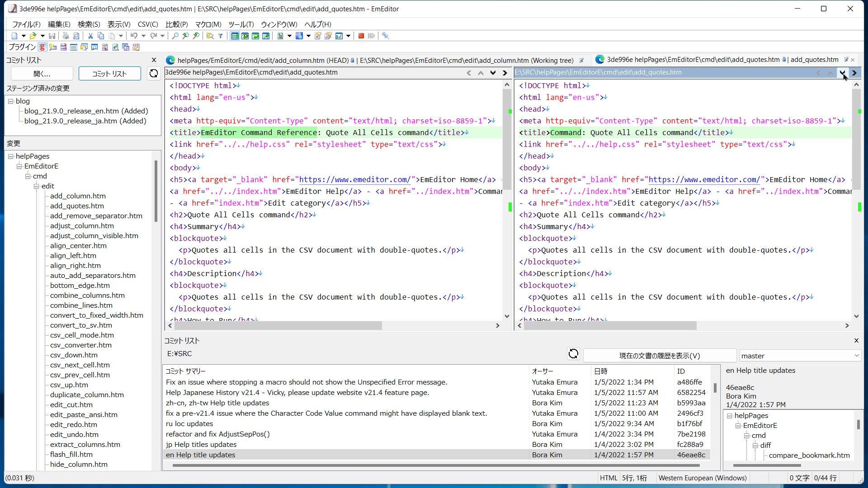
Task: Click the 開く... button
Action: (42, 74)
